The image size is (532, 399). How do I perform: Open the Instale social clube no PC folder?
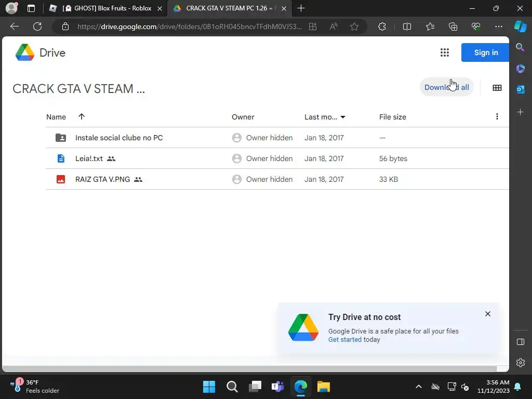pos(119,138)
